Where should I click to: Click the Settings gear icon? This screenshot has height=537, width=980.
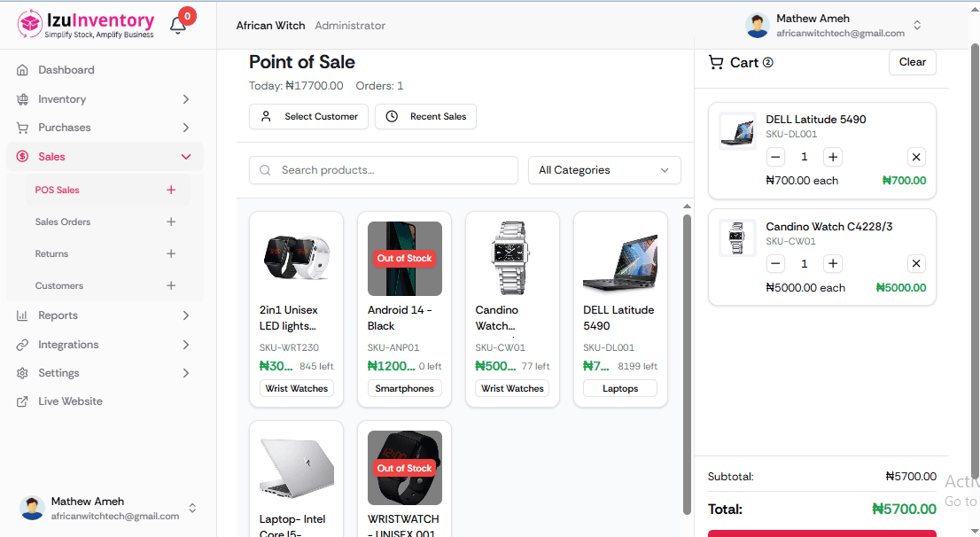[21, 372]
